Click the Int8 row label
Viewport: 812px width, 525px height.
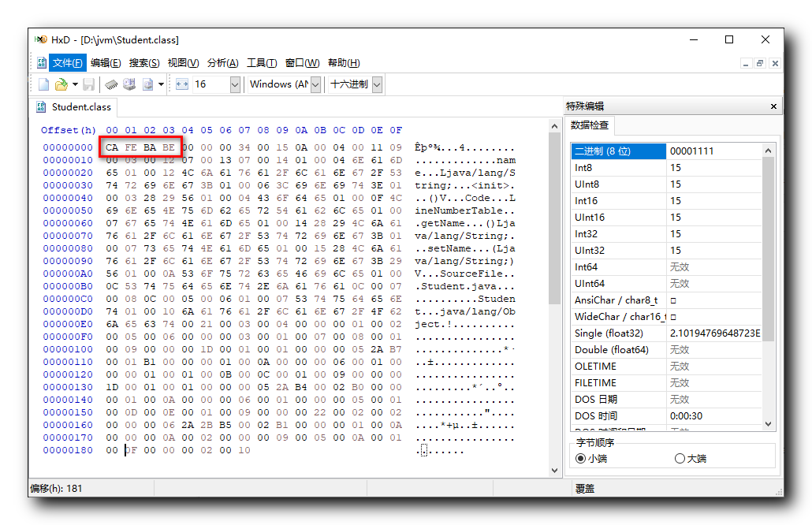click(x=583, y=168)
